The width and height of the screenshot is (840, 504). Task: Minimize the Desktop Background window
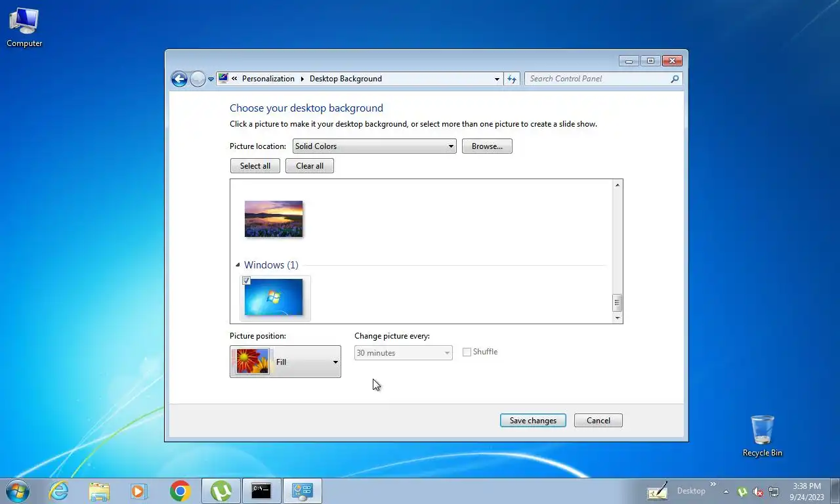click(629, 61)
